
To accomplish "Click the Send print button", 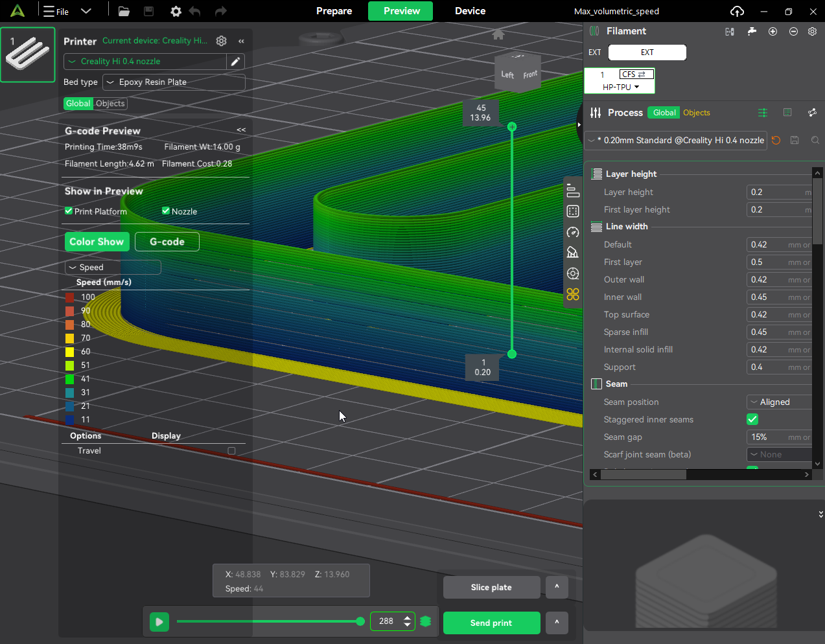I will click(x=491, y=623).
